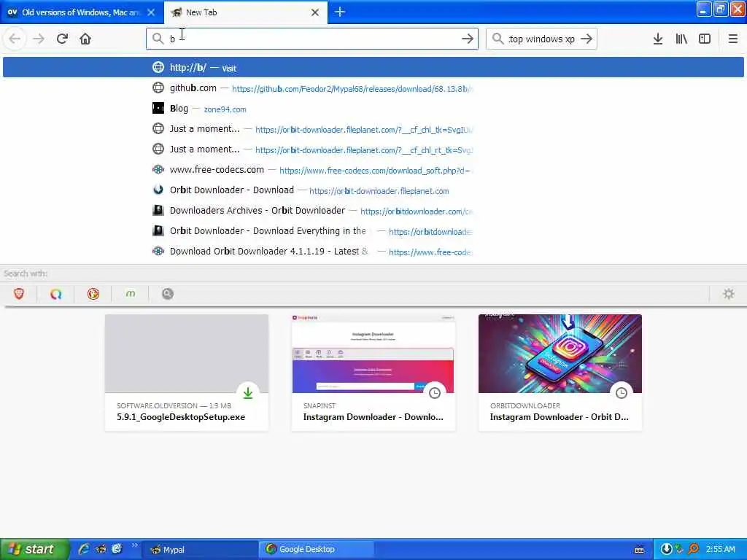Click the orange magnifier system tray icon
The width and height of the screenshot is (747, 560).
(x=693, y=549)
